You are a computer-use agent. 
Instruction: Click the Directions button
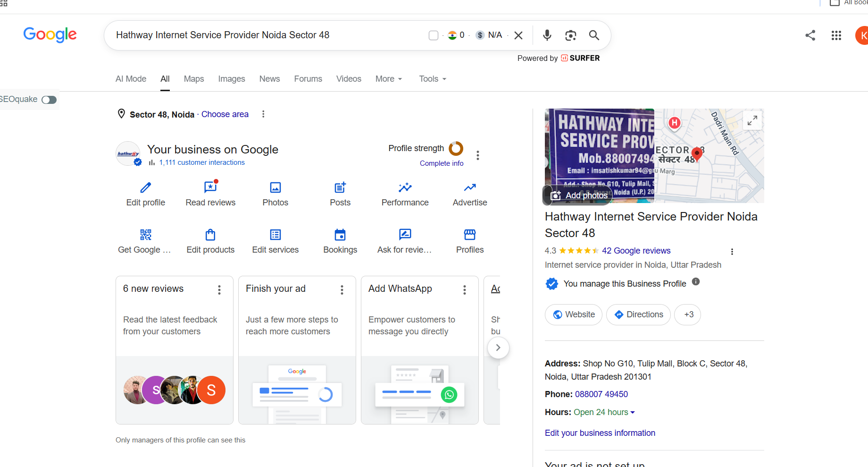[638, 314]
